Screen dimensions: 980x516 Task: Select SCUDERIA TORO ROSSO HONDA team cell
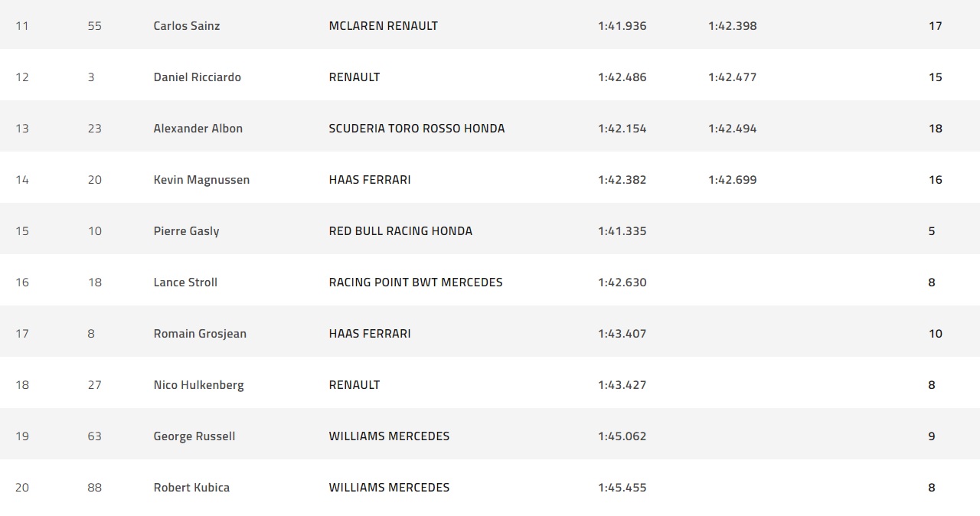pos(416,129)
